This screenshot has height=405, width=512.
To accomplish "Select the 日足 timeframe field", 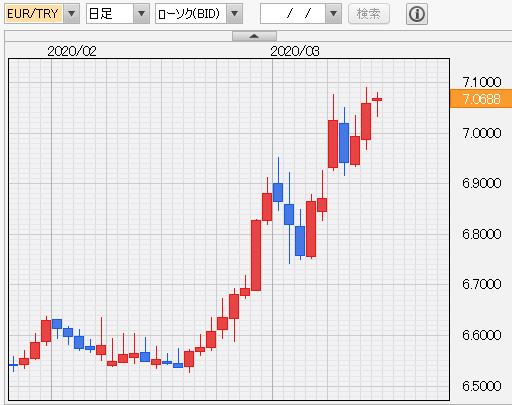I will (x=110, y=14).
